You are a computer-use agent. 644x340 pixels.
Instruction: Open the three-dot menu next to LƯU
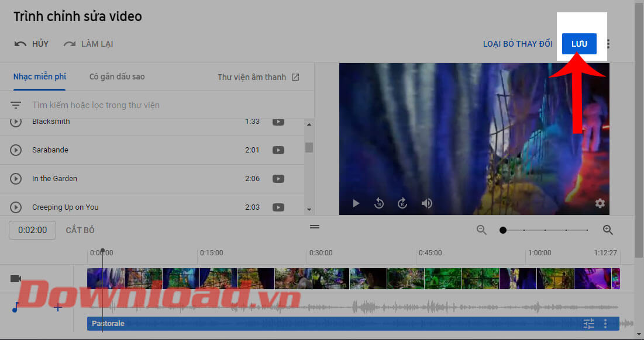point(608,44)
